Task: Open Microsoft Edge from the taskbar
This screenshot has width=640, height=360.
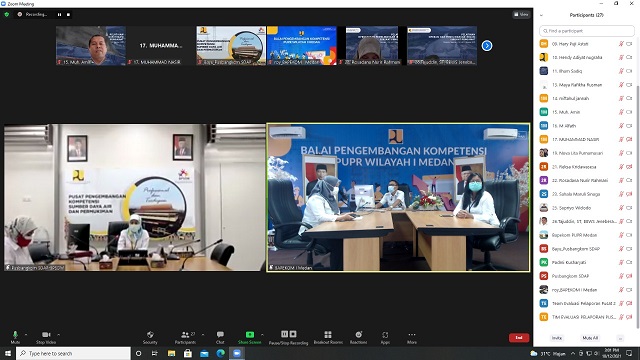Action: pyautogui.click(x=221, y=353)
